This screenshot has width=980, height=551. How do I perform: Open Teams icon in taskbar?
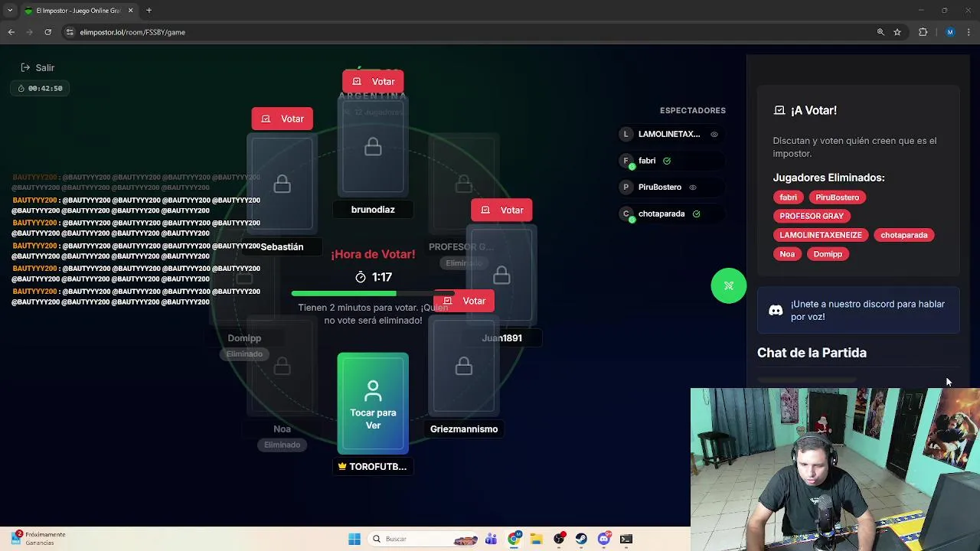click(491, 539)
